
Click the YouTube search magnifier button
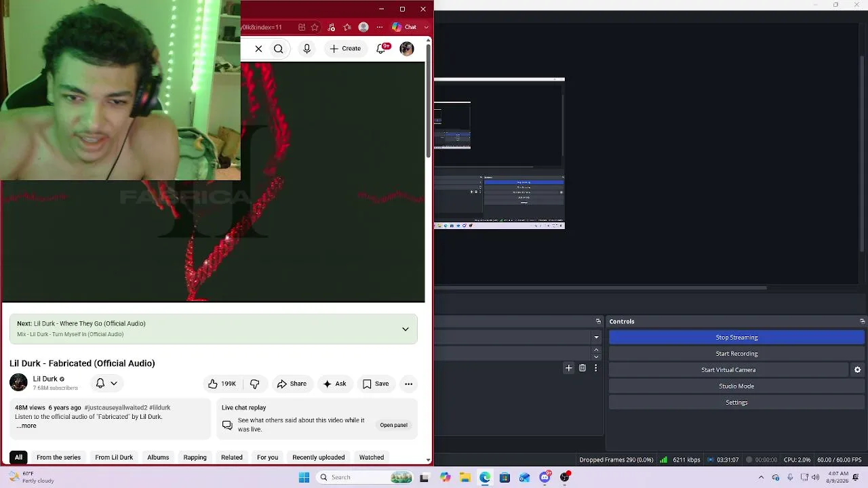click(x=278, y=49)
